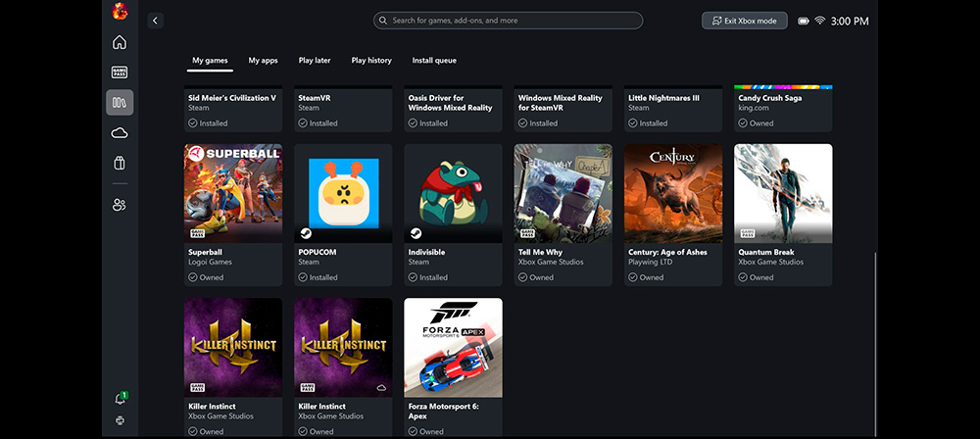Open the Forza Motorsport 6 Apex cover art

click(453, 347)
